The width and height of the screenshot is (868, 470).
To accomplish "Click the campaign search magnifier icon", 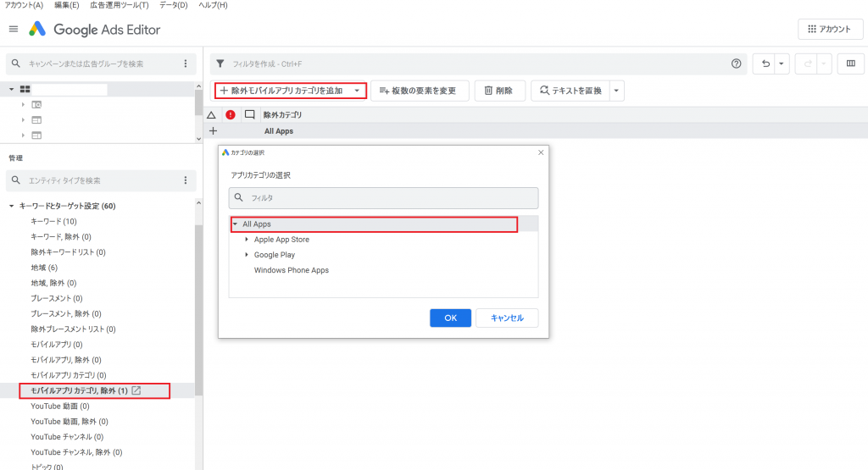I will [x=15, y=64].
